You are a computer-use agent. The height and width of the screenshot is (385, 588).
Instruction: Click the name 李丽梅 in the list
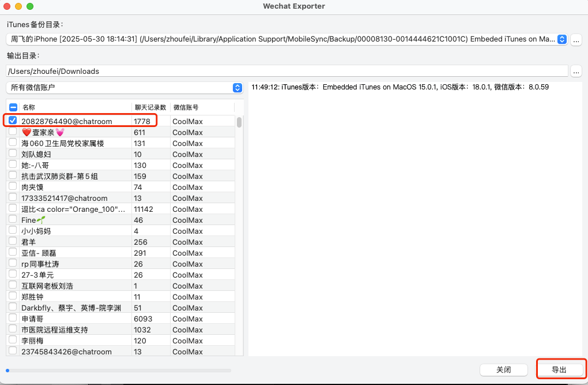33,341
